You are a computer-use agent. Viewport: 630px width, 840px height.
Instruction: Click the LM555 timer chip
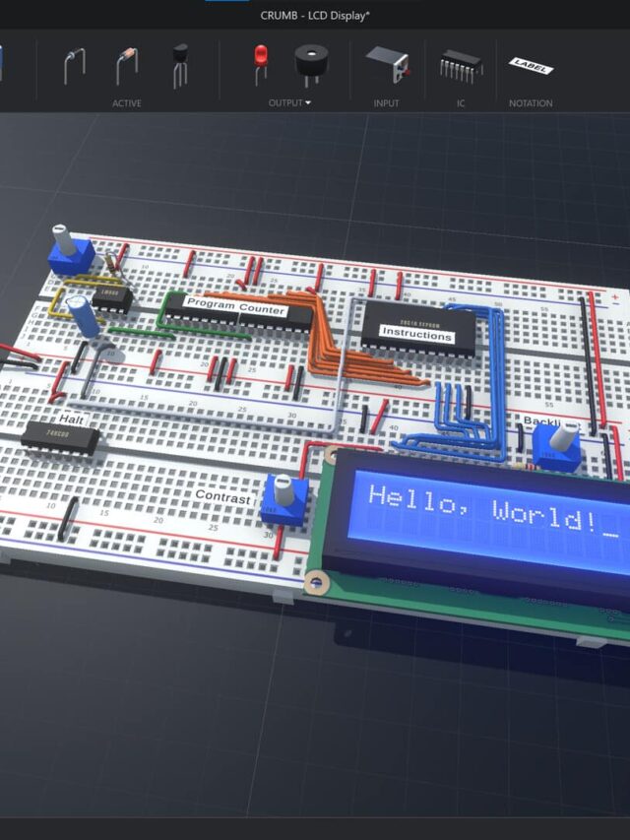(x=112, y=298)
